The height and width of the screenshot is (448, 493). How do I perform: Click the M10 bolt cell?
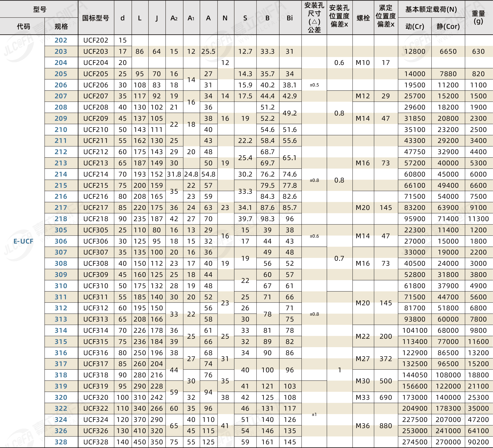click(x=363, y=63)
